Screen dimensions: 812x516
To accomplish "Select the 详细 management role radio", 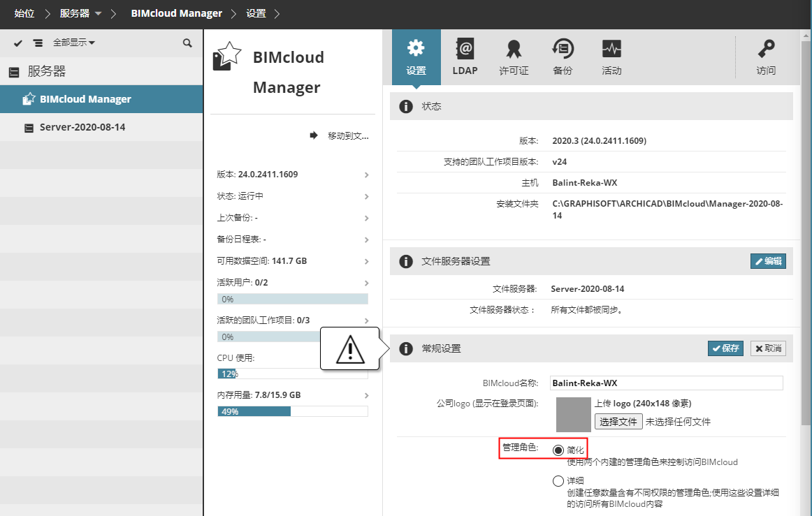I will click(558, 481).
